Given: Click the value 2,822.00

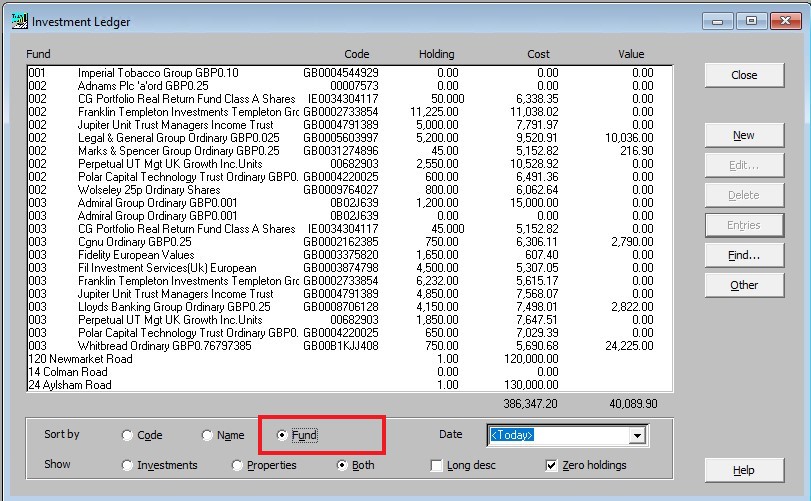Looking at the screenshot, I should [632, 307].
